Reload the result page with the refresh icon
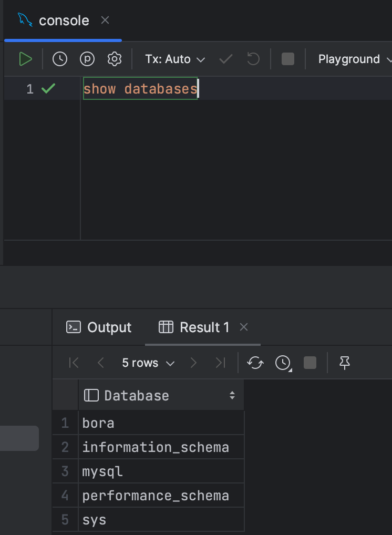Screen dimensions: 392x535 point(255,363)
